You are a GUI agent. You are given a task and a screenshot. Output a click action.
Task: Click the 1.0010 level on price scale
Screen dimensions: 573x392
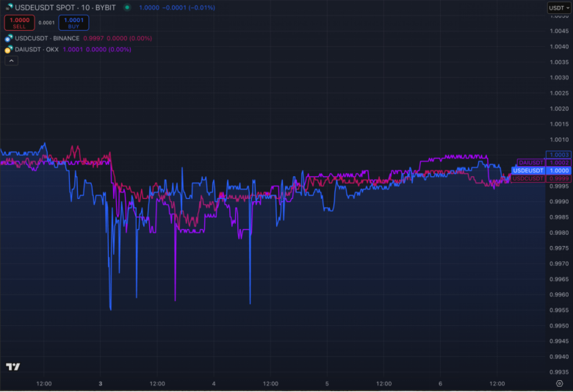(x=559, y=139)
